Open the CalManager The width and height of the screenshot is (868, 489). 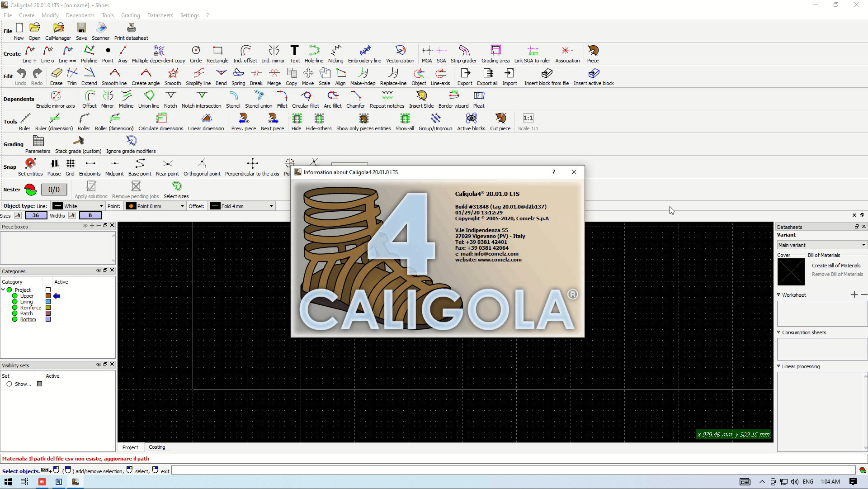point(58,31)
